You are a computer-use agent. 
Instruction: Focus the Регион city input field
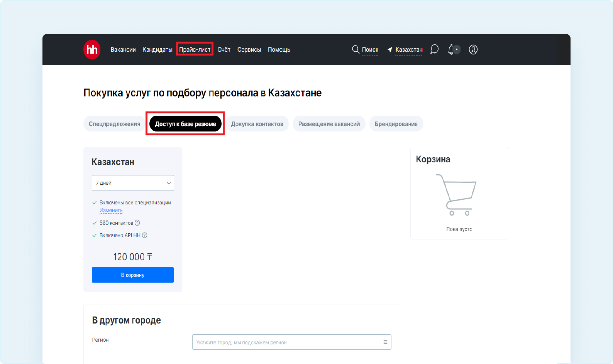click(x=292, y=342)
